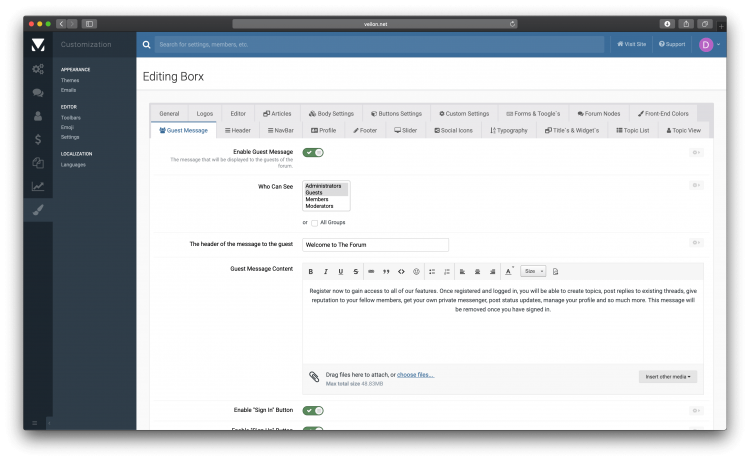Open the options gear beside Enable Guest Message

696,153
